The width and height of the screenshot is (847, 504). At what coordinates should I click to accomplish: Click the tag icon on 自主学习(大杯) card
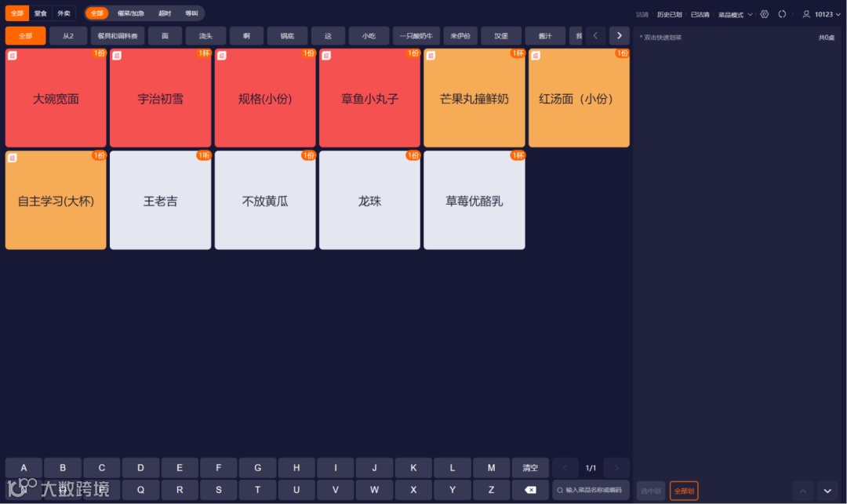pos(13,158)
